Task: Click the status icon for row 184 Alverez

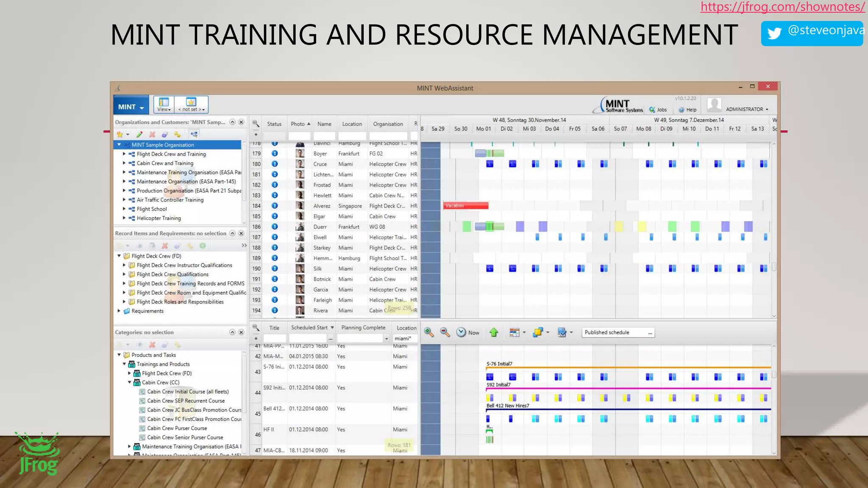Action: coord(275,205)
